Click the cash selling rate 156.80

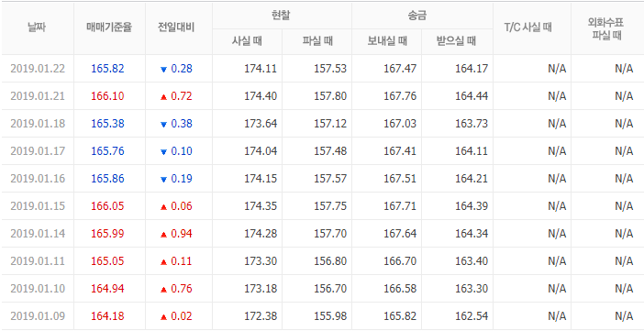[x=330, y=261]
